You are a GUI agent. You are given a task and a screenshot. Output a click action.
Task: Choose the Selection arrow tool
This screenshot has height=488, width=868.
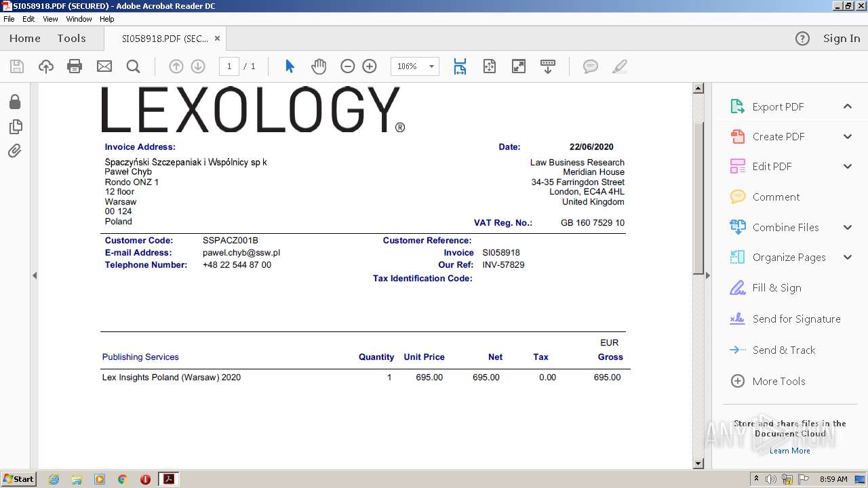click(x=290, y=66)
